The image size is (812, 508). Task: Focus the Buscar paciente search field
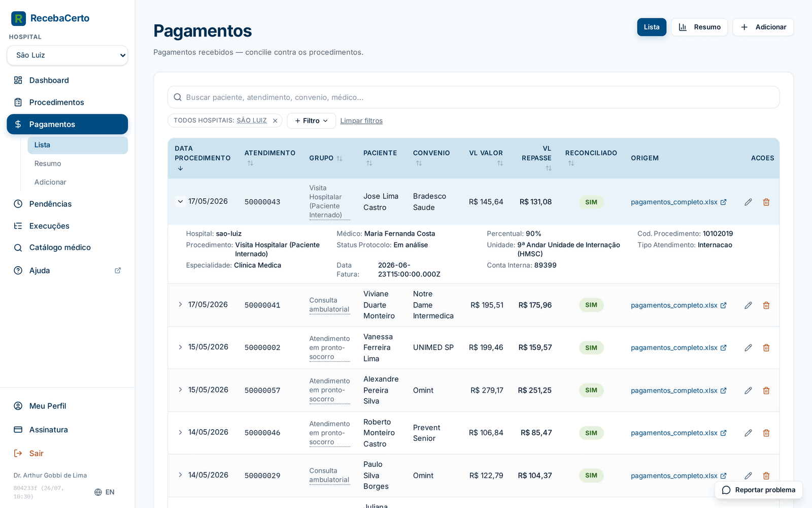point(473,98)
